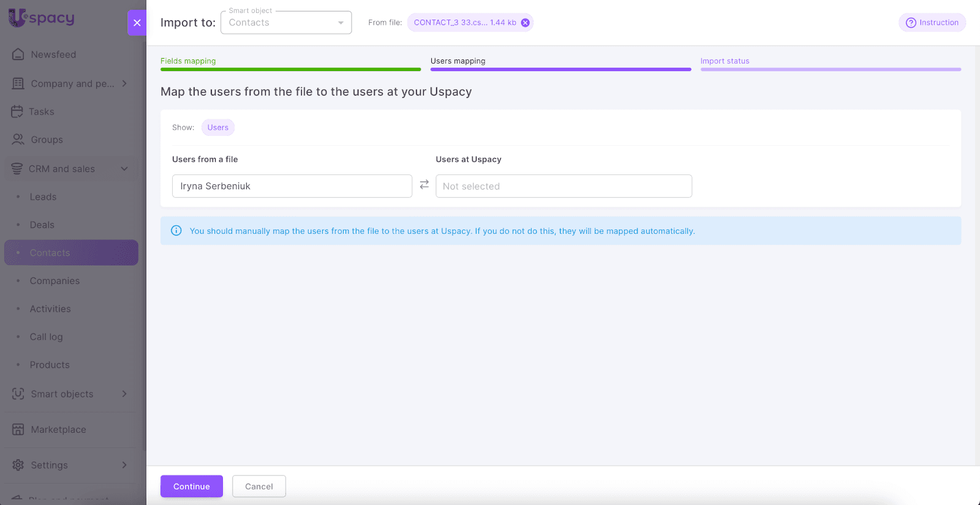
Task: Expand the Settings submenu
Action: coord(124,465)
